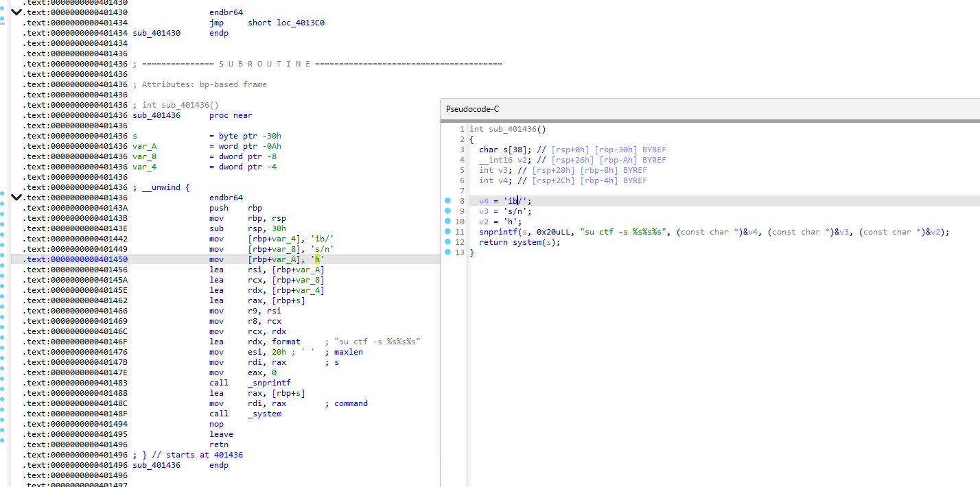Select 'var_A = word ptr -0Ah' definition
Viewport: 980px width, 487px height.
(x=207, y=146)
